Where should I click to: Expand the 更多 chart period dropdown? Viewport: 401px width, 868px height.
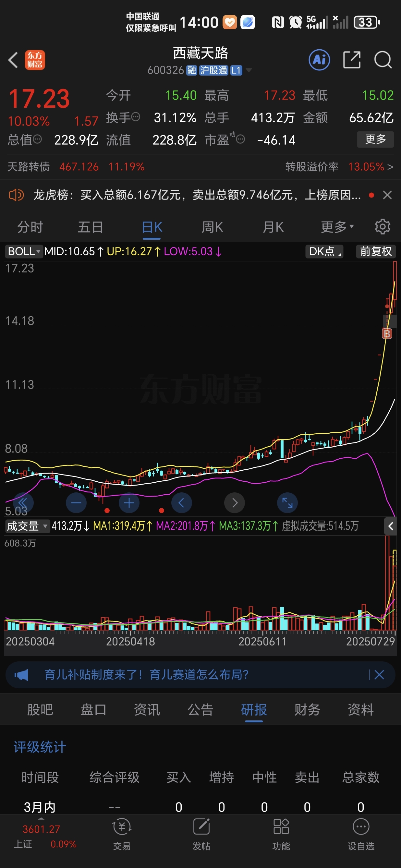click(x=337, y=226)
